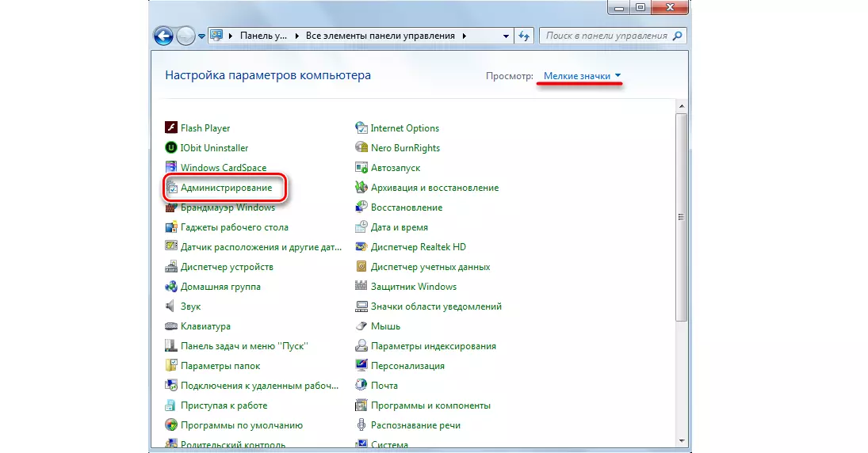Viewport: 868px width, 453px height.
Task: Expand the arrow after Все элементы панели управления
Action: [464, 36]
